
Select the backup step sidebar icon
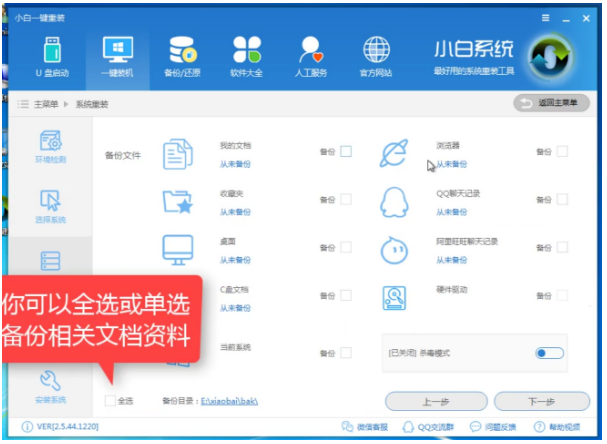(x=50, y=261)
